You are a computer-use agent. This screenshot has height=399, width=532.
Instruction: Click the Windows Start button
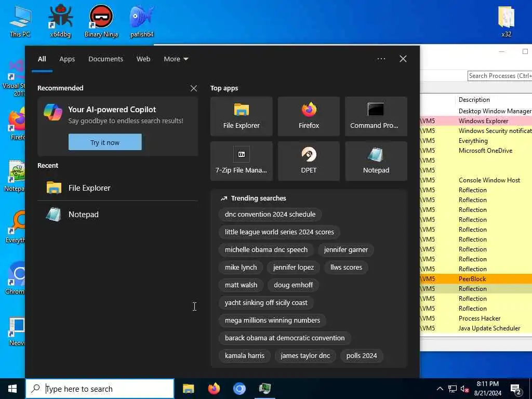pyautogui.click(x=12, y=389)
